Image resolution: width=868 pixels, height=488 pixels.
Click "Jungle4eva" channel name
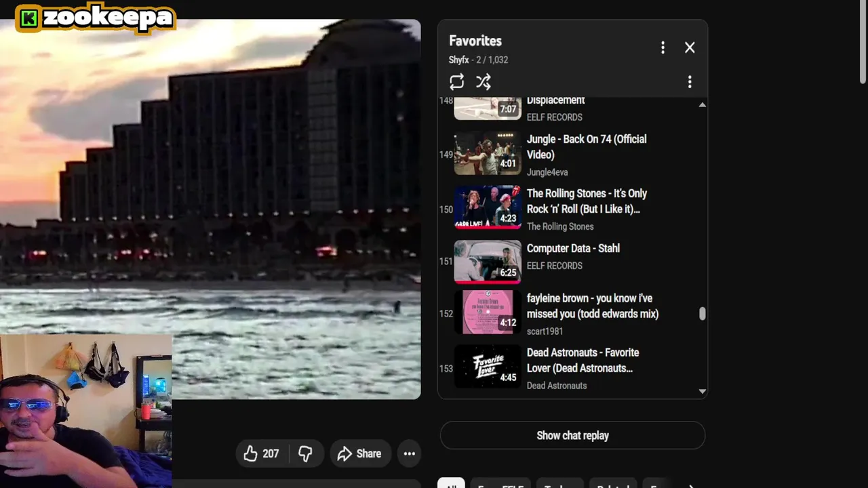(547, 172)
